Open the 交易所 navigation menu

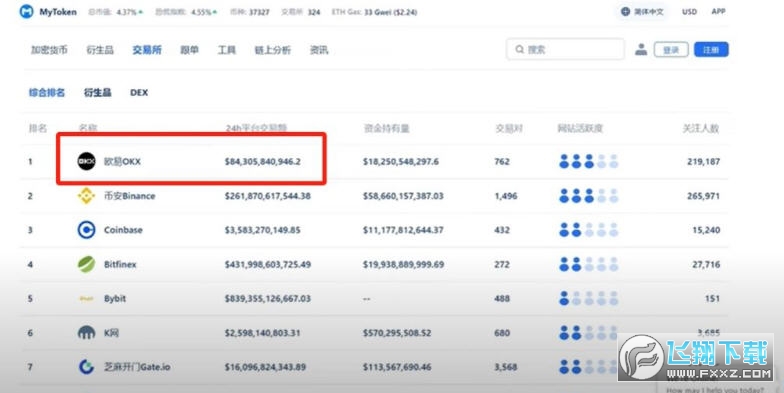[147, 50]
